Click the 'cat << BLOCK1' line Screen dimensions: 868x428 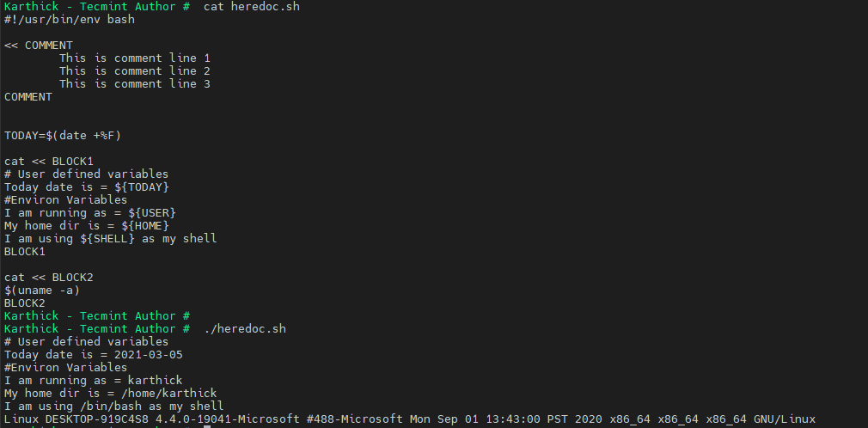48,161
